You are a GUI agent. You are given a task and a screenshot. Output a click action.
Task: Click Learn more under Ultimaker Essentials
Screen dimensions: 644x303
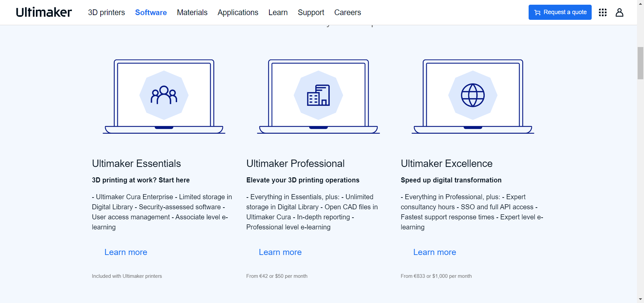[126, 252]
